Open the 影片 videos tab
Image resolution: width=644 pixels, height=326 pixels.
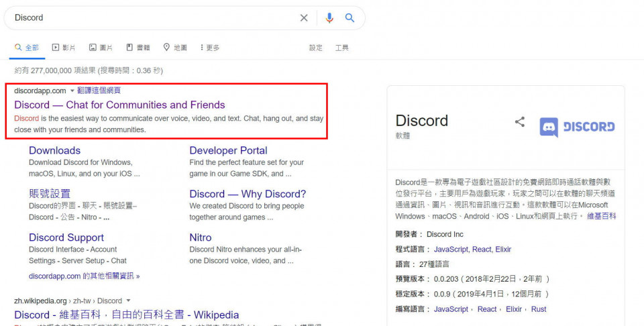[x=64, y=48]
